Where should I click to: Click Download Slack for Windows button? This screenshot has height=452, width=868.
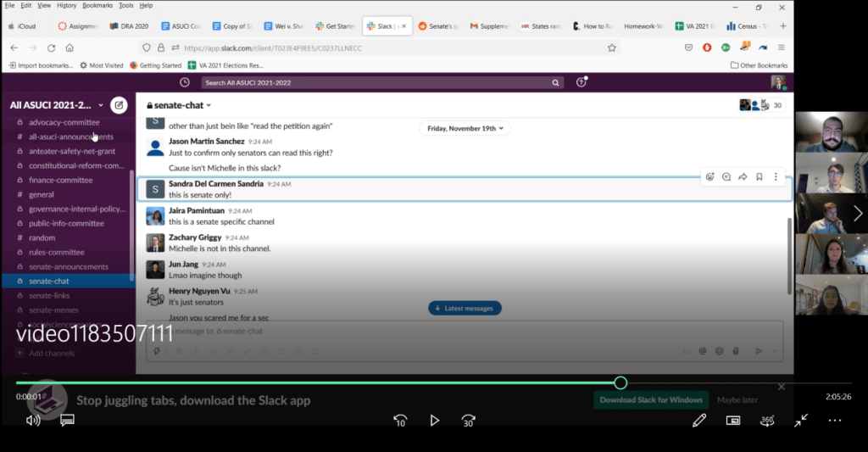click(651, 399)
